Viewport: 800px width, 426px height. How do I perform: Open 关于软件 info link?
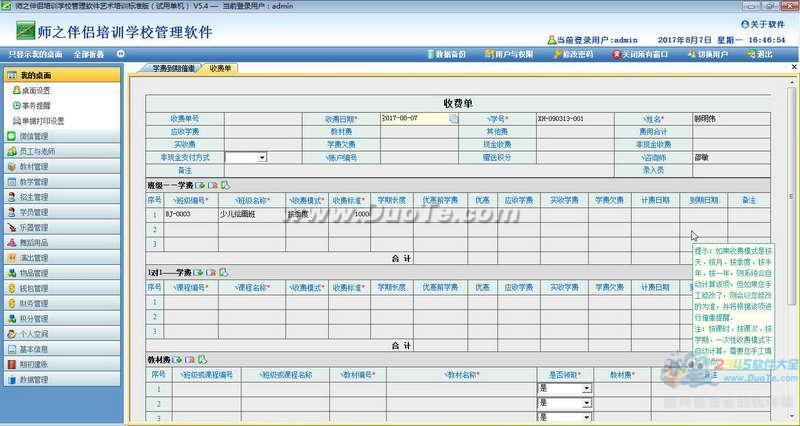point(763,24)
